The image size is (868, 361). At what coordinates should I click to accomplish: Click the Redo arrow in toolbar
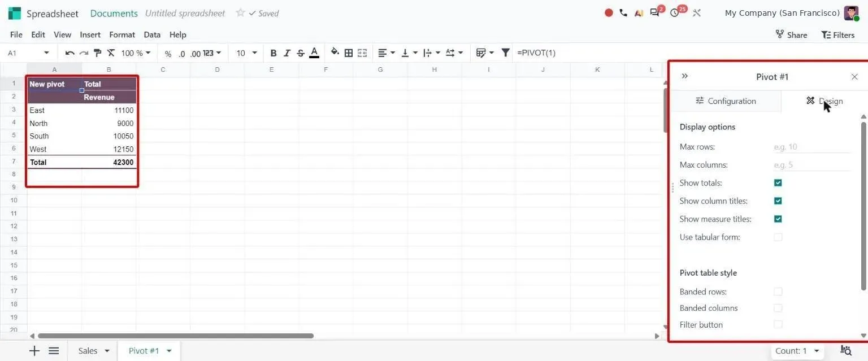[84, 53]
